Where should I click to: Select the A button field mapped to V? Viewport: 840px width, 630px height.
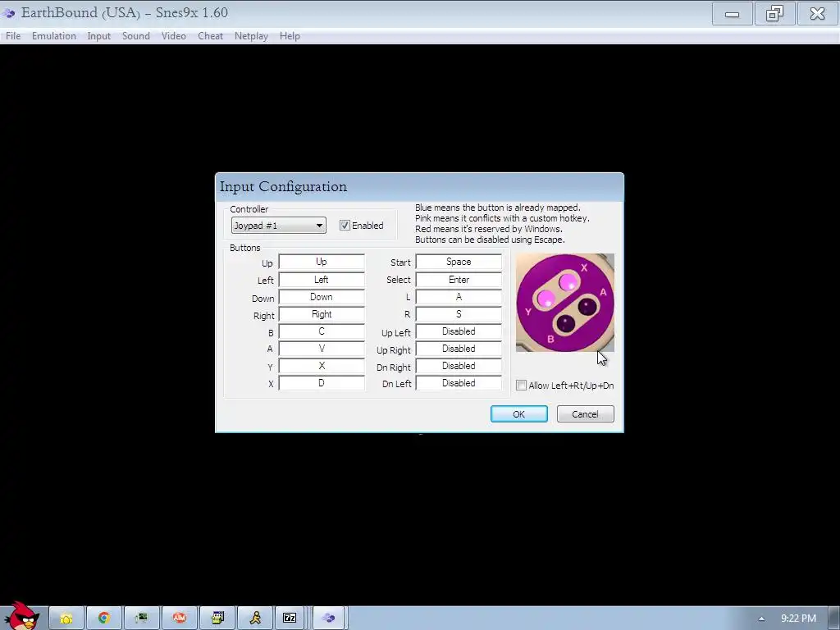tap(322, 348)
